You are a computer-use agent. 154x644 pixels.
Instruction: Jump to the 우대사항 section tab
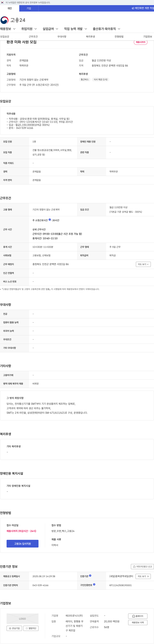pos(62,37)
